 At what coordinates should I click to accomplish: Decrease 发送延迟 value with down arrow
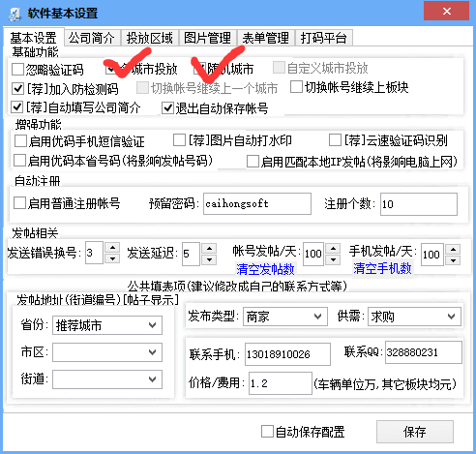[x=209, y=259]
